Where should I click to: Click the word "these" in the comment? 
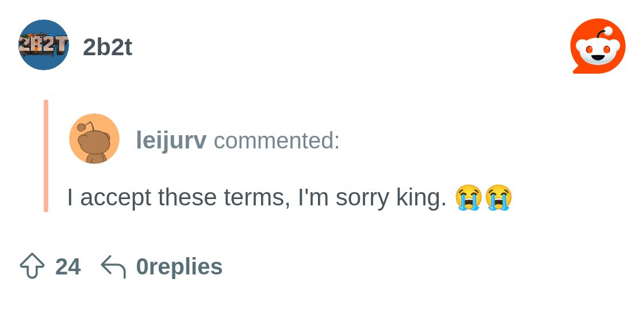(x=187, y=197)
